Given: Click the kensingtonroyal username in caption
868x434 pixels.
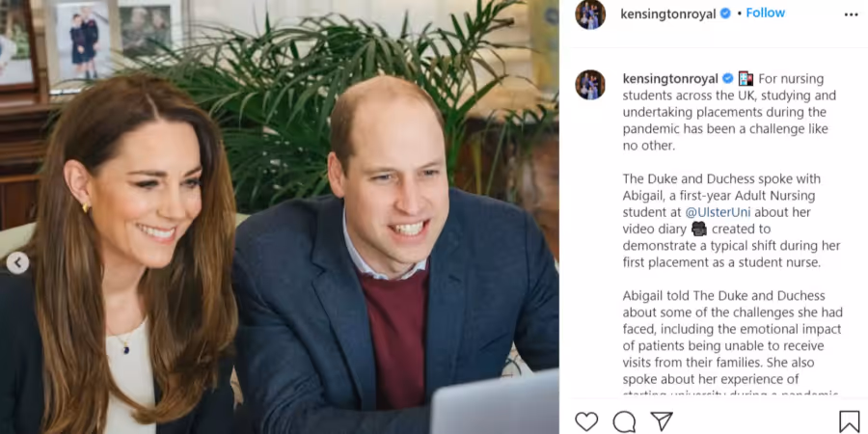Looking at the screenshot, I should [x=670, y=79].
